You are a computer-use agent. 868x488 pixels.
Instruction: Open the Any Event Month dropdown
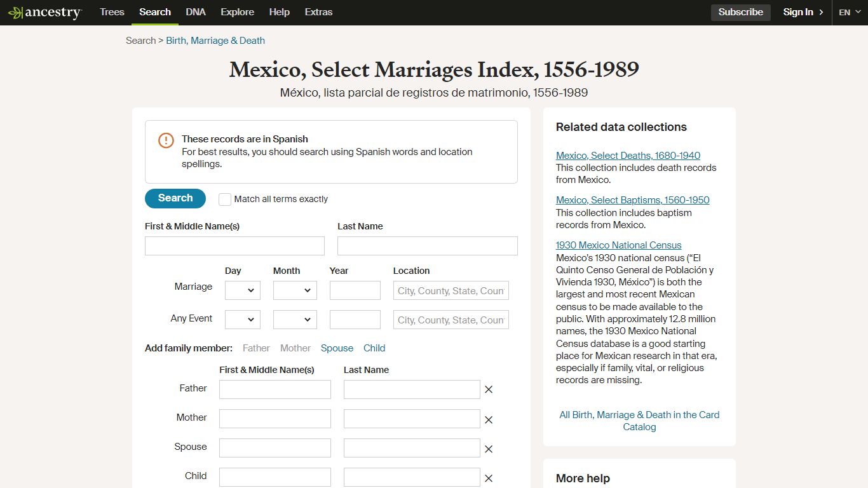click(x=295, y=320)
